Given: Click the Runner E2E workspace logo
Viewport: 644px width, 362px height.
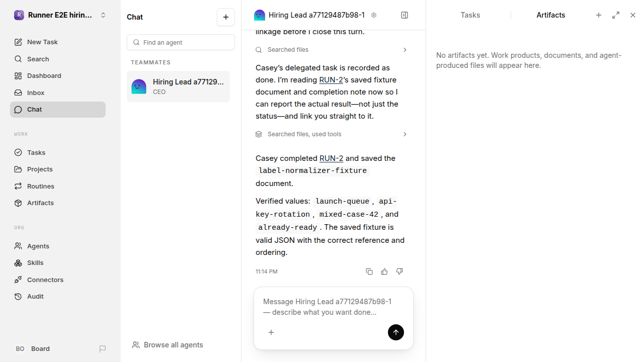Looking at the screenshot, I should tap(19, 15).
